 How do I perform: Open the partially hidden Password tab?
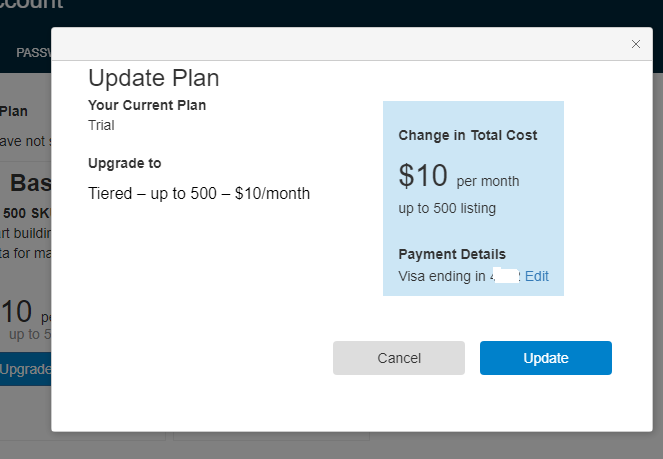point(33,52)
